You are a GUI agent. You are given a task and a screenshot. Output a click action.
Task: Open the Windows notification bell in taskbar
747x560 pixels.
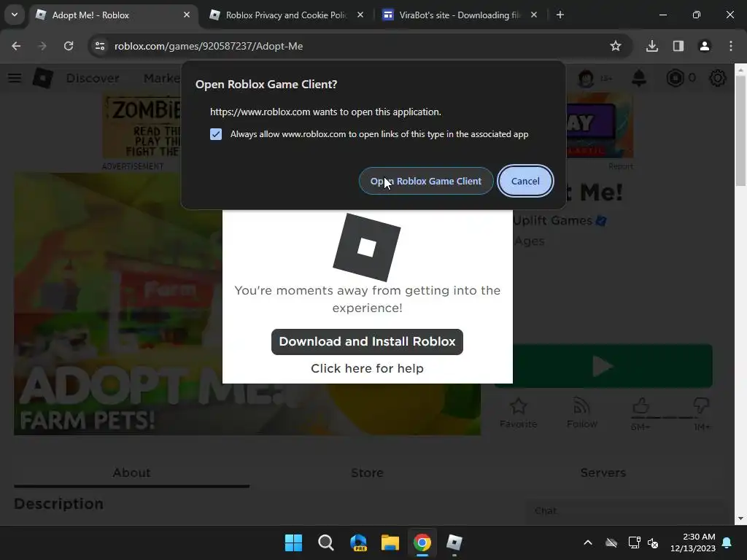[727, 542]
